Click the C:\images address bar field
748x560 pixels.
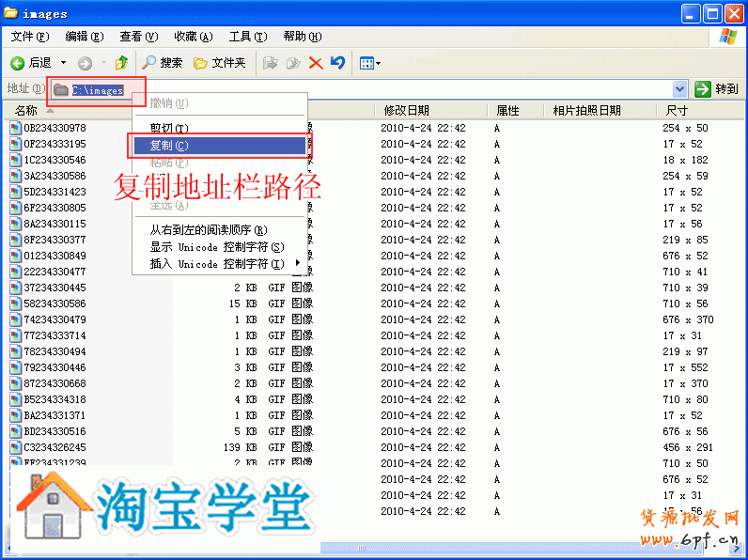tap(376, 89)
